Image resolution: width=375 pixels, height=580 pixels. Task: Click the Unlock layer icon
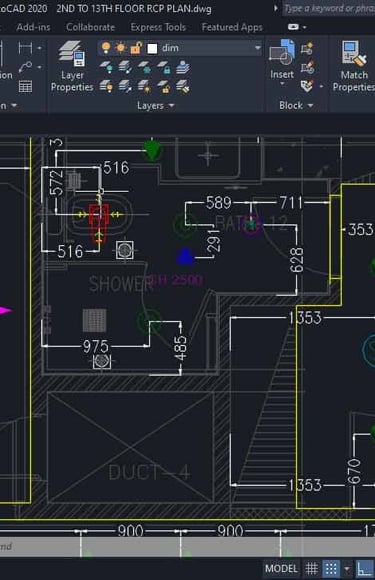163,87
